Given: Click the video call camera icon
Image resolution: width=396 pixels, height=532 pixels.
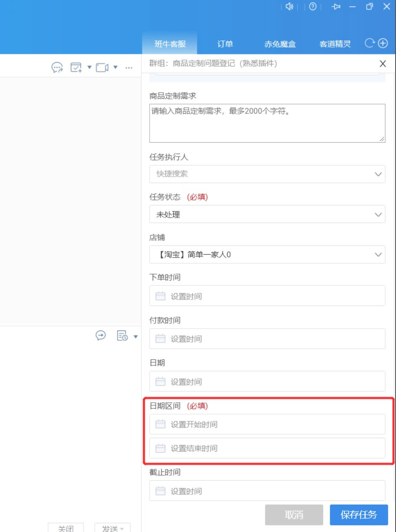Looking at the screenshot, I should click(x=102, y=67).
